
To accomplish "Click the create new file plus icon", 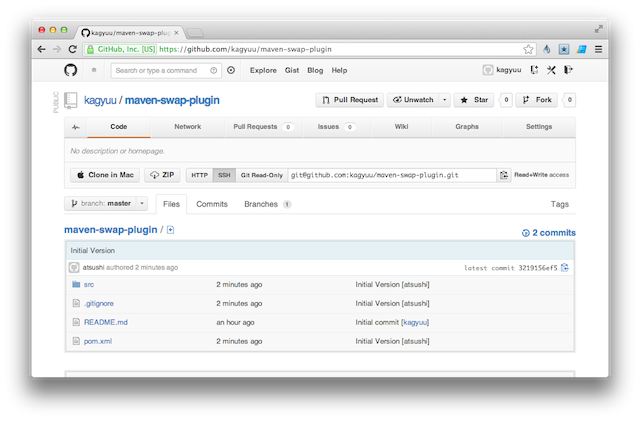I will click(171, 231).
